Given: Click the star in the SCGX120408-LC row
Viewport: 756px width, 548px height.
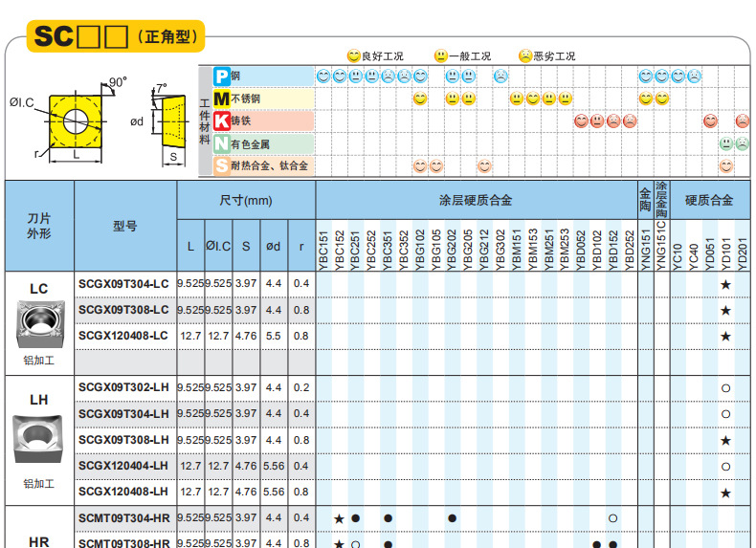Looking at the screenshot, I should (725, 337).
